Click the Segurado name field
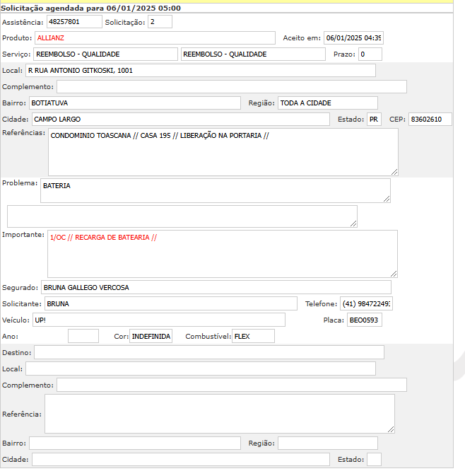The image size is (465, 476). [x=216, y=287]
